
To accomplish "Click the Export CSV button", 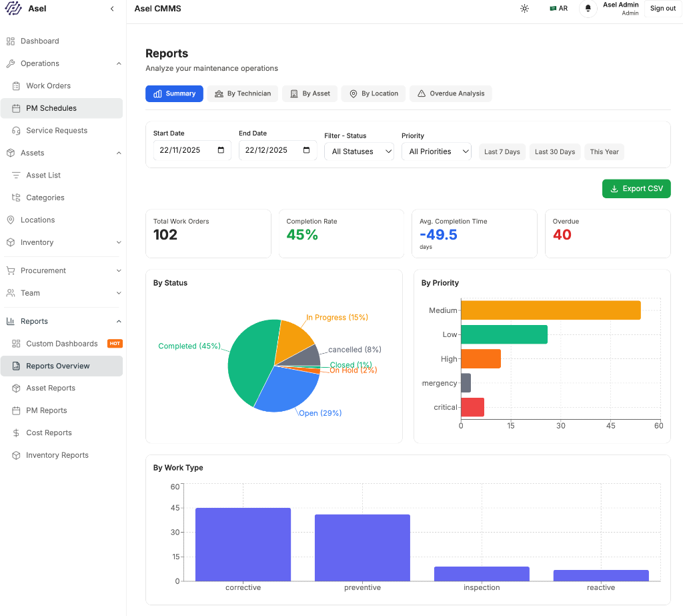I will click(636, 189).
